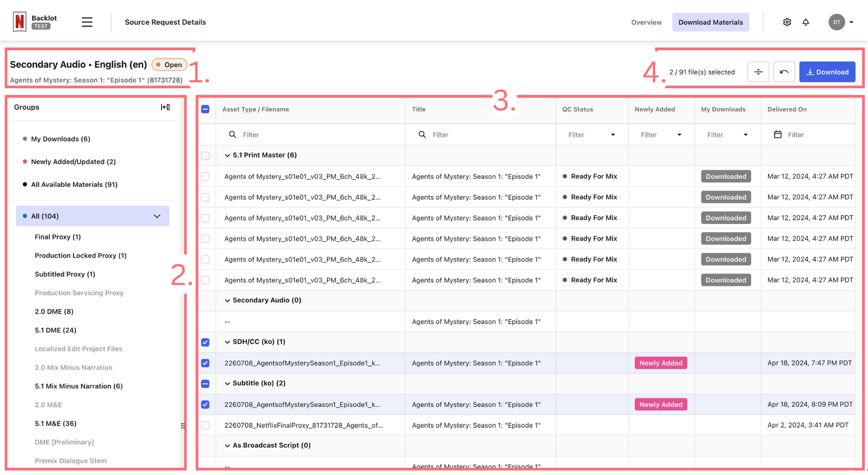This screenshot has height=475, width=868.
Task: Open the notifications bell
Action: [x=806, y=22]
